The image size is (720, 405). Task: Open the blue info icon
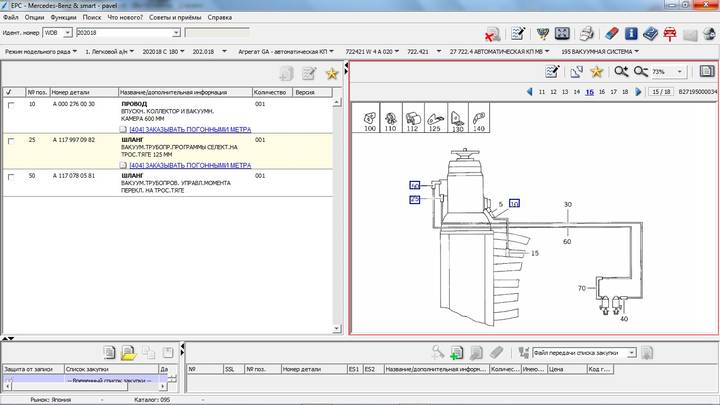(631, 34)
